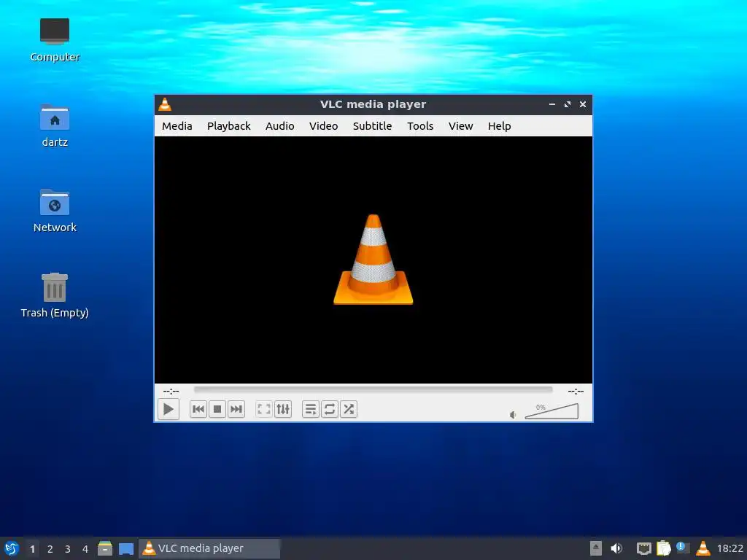Open system volume tray icon
This screenshot has width=747, height=560.
tap(616, 548)
